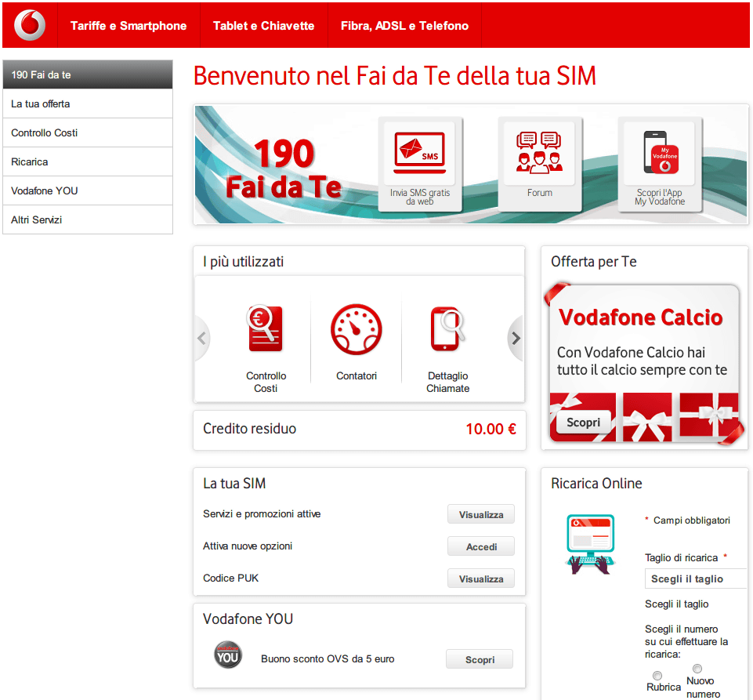The width and height of the screenshot is (753, 700).
Task: Click the Credito residuo label
Action: coord(249,429)
